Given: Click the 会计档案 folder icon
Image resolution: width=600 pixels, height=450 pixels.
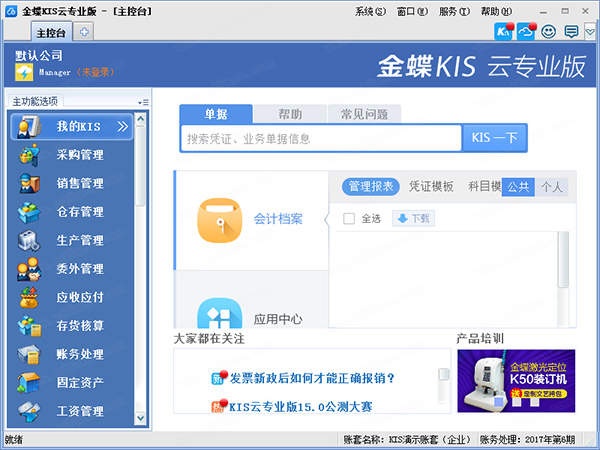Looking at the screenshot, I should pos(219,219).
